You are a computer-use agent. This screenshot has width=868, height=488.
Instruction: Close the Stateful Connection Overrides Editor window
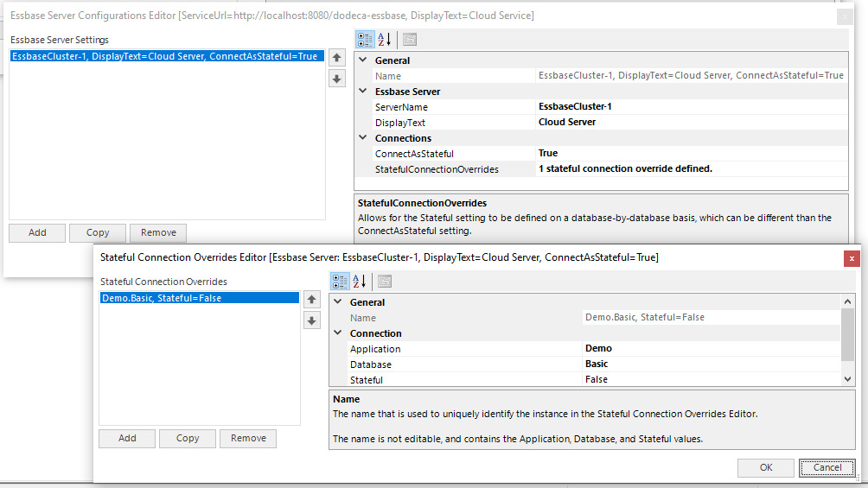[x=852, y=258]
